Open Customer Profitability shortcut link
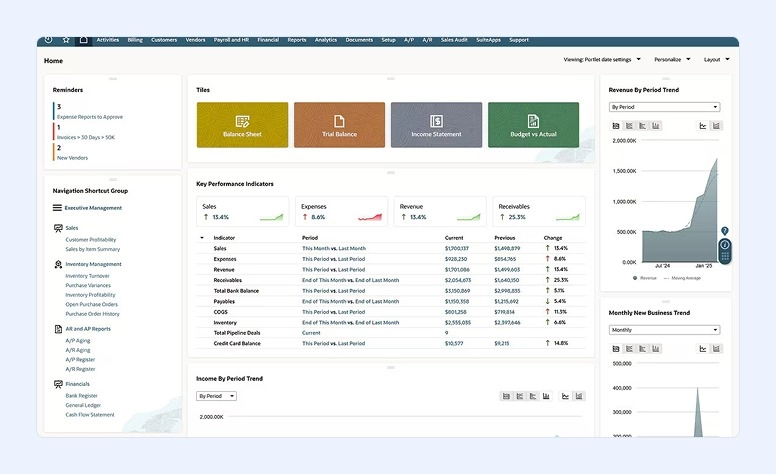This screenshot has width=776, height=474. pyautogui.click(x=91, y=240)
